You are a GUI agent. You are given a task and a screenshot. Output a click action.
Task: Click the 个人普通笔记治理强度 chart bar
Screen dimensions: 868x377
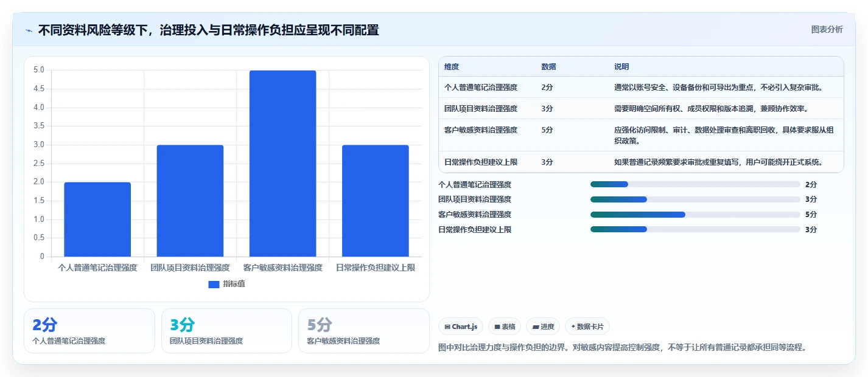coord(97,220)
